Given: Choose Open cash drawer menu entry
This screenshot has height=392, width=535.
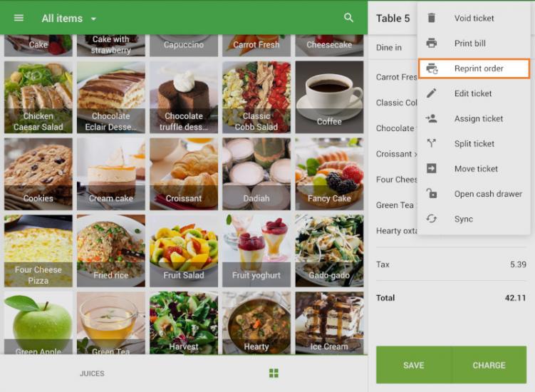Looking at the screenshot, I should [474, 194].
